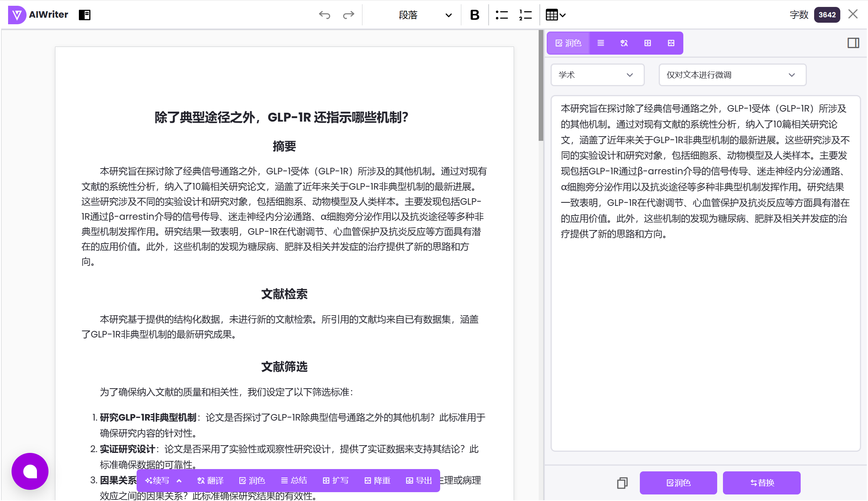Image resolution: width=868 pixels, height=501 pixels.
Task: Select the 翻译 tab in the right panel
Action: (x=624, y=43)
